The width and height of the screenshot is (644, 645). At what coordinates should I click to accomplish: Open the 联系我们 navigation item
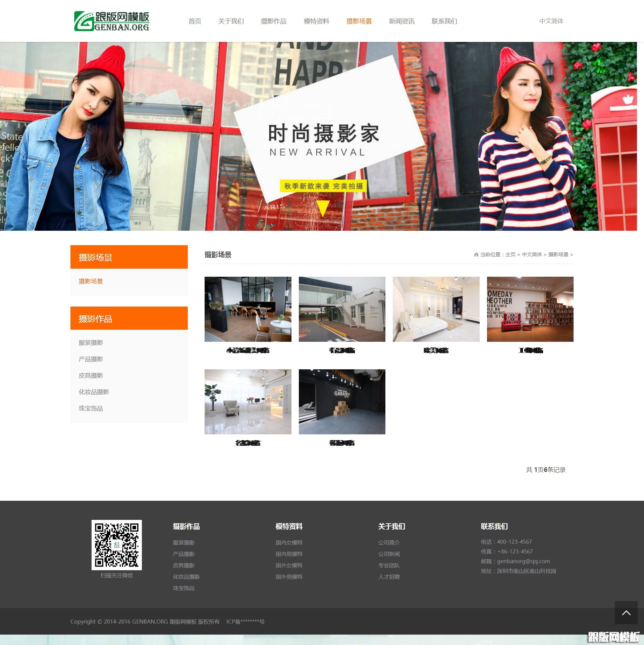(x=444, y=21)
